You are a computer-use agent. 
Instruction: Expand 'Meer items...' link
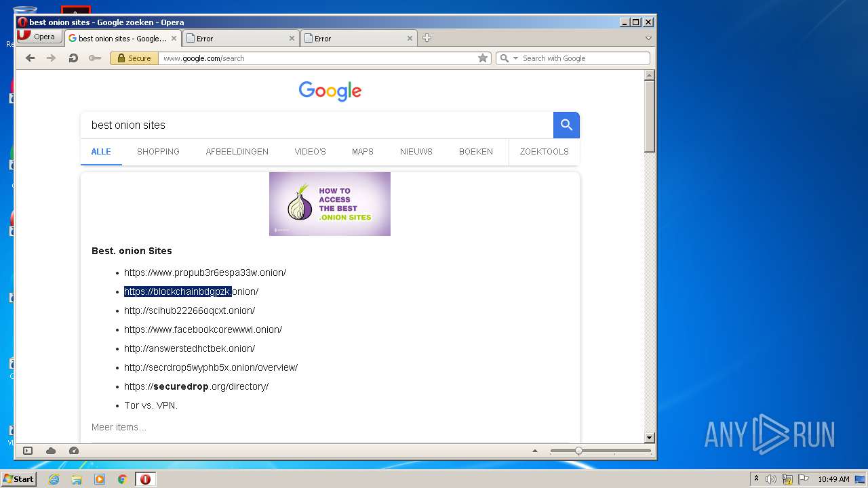pos(119,427)
